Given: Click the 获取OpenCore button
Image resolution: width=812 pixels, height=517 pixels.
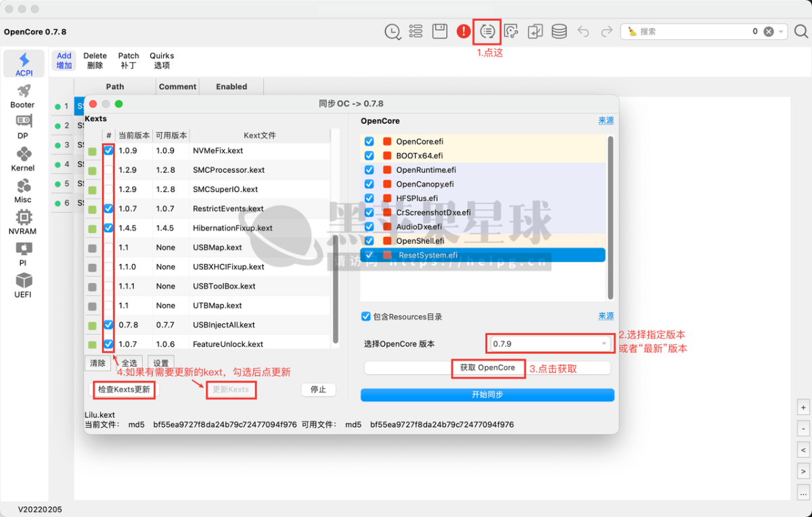Looking at the screenshot, I should (x=488, y=368).
